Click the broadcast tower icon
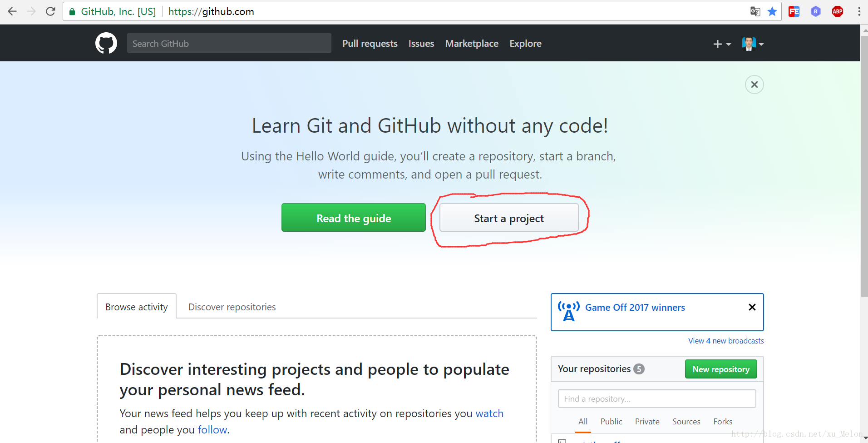The image size is (868, 443). (x=569, y=311)
